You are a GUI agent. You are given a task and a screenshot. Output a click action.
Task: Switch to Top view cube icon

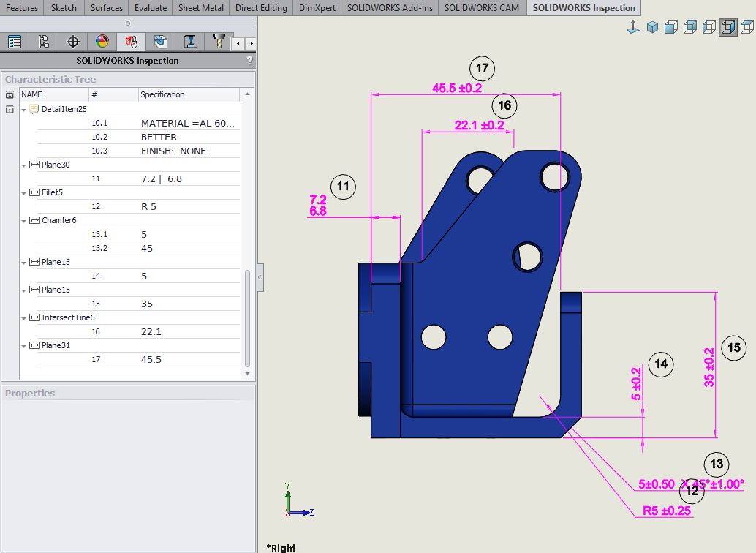coord(746,27)
